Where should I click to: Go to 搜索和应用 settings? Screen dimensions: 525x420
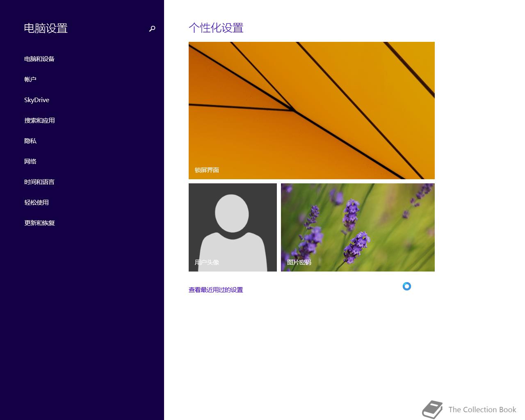(39, 121)
